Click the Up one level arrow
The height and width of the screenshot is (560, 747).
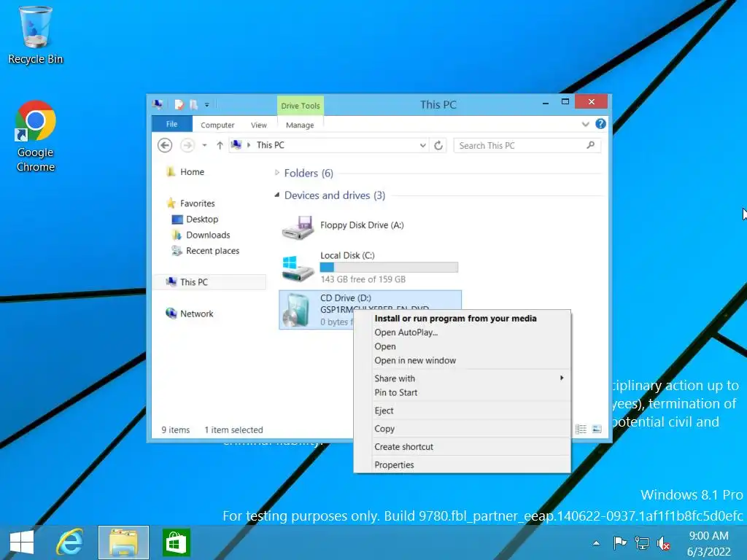pyautogui.click(x=220, y=145)
